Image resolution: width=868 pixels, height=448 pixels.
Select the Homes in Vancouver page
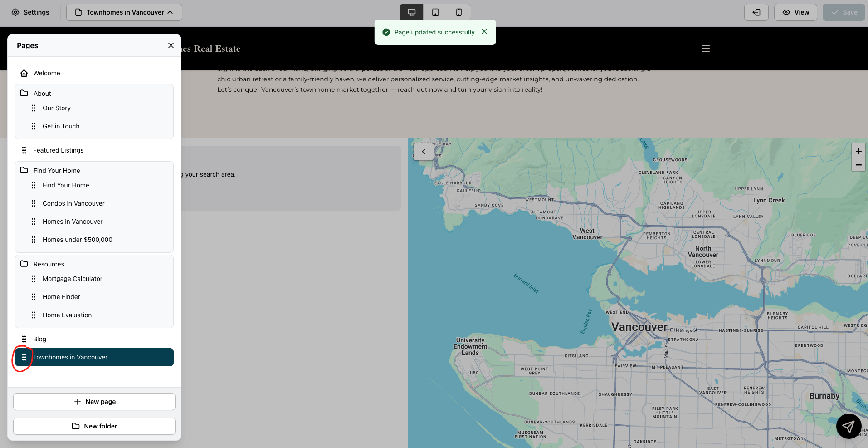pos(73,222)
